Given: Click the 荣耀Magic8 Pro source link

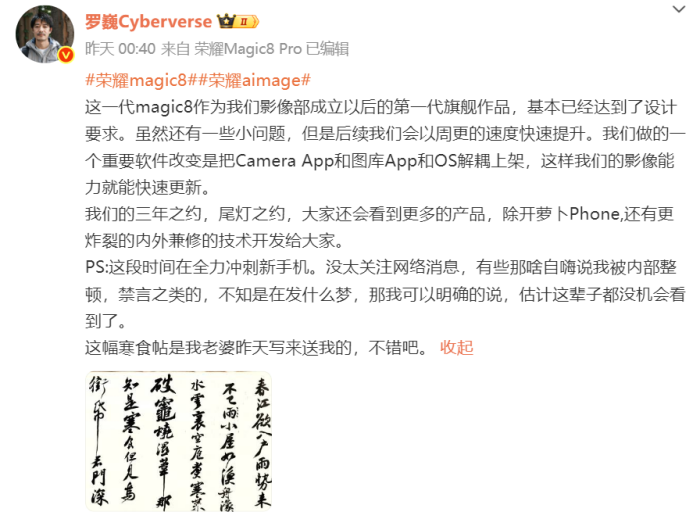Looking at the screenshot, I should tap(248, 49).
